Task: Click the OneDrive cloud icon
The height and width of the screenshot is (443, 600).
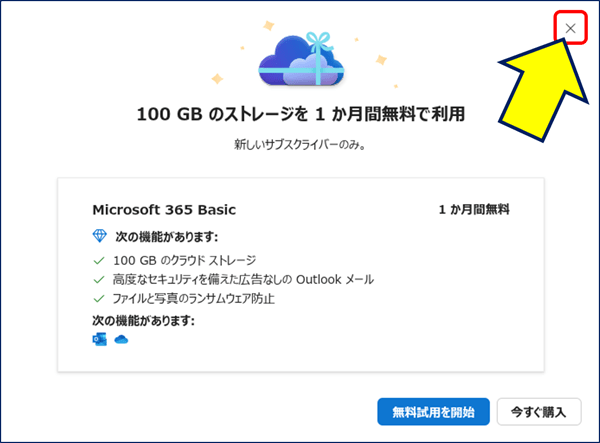Action: [121, 339]
